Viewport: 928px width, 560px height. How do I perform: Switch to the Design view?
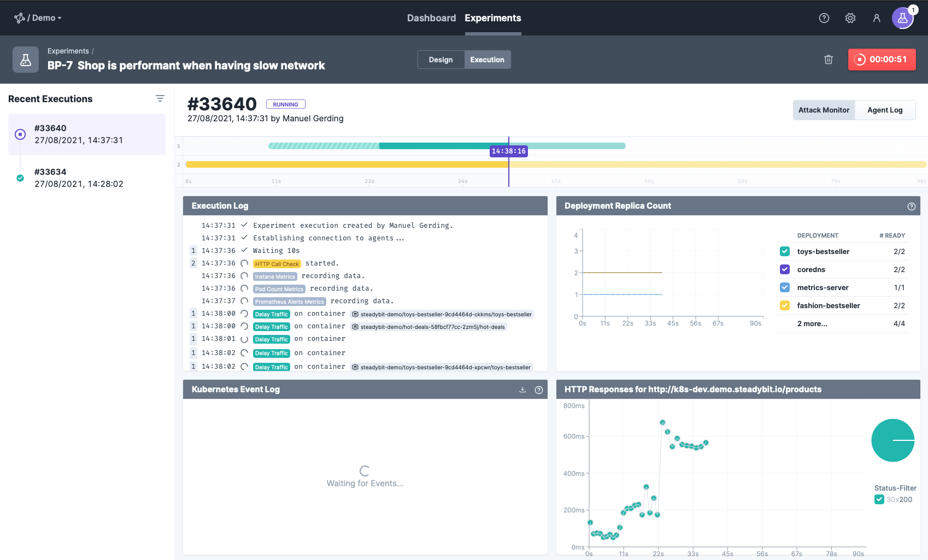coord(440,60)
